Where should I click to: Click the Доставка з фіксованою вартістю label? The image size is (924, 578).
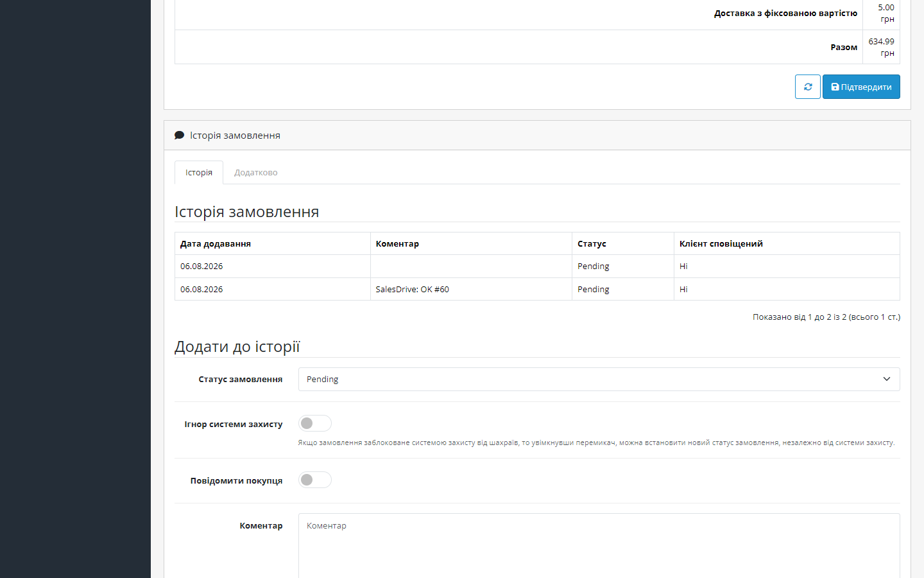coord(785,13)
